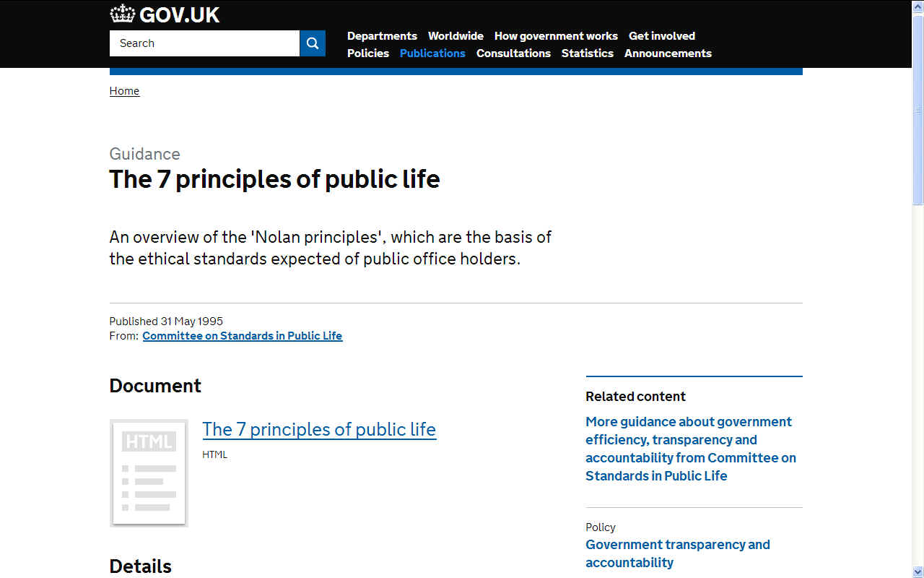Click the vertical scrollbar thumb
This screenshot has width=924, height=578.
point(918,108)
